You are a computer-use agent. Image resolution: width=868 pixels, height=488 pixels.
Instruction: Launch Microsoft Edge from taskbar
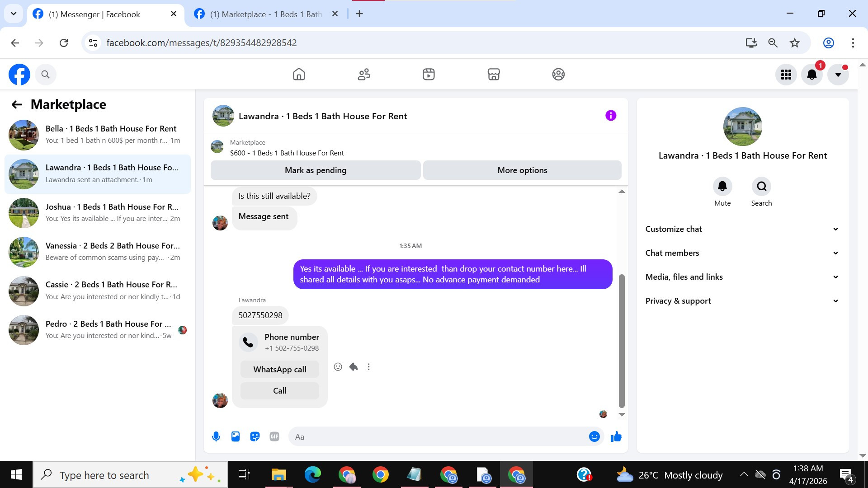pyautogui.click(x=312, y=475)
